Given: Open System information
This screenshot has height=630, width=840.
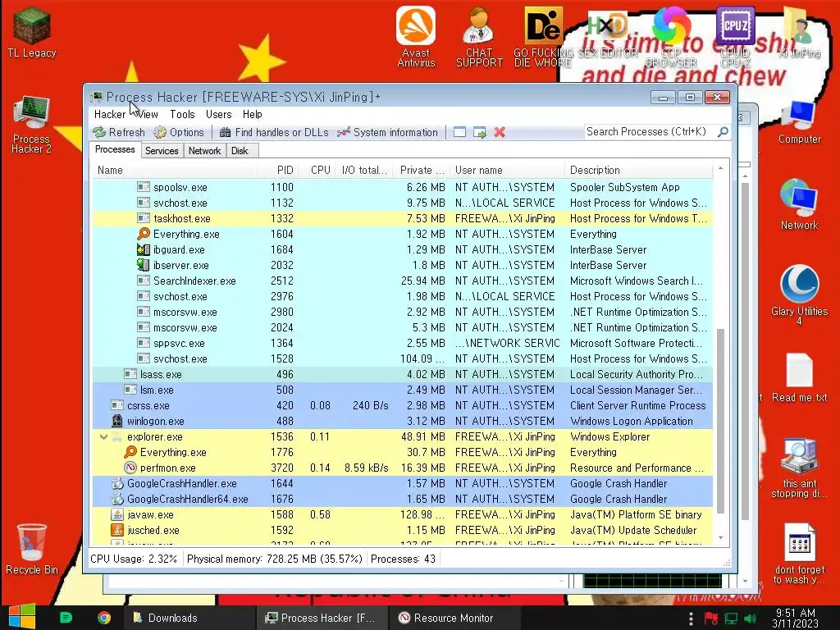Looking at the screenshot, I should coord(387,132).
